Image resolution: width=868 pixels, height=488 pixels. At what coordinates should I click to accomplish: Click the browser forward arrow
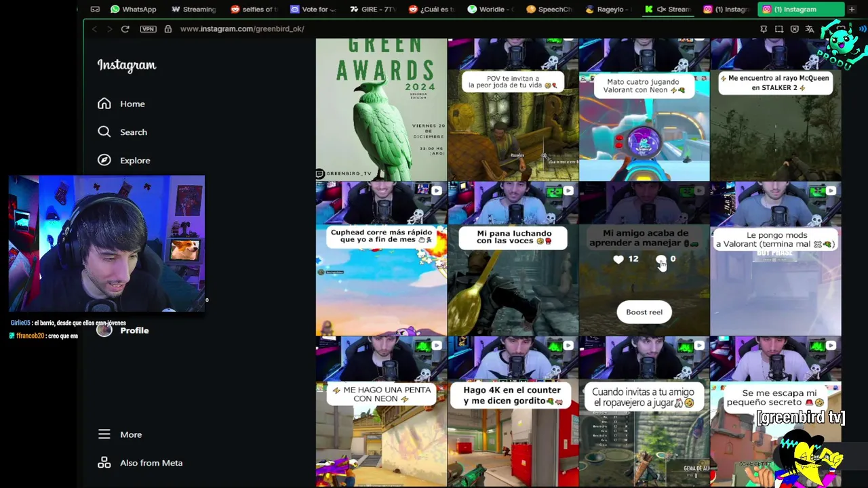click(x=108, y=29)
